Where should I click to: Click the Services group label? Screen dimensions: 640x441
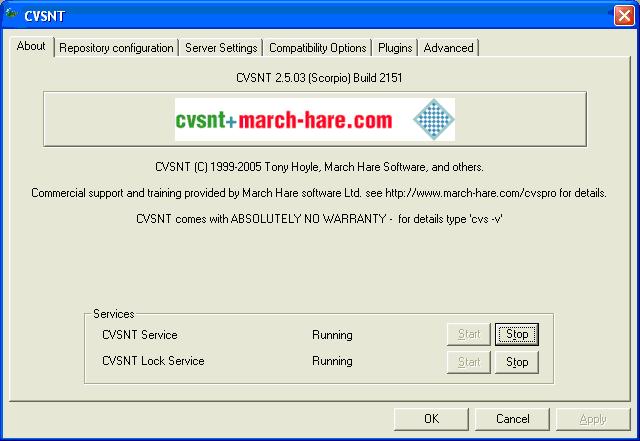[113, 314]
